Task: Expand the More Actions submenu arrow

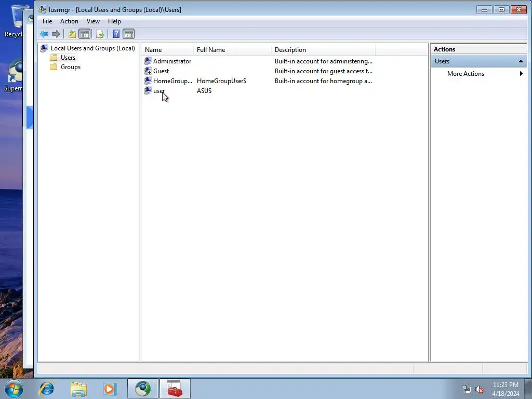Action: [x=521, y=74]
